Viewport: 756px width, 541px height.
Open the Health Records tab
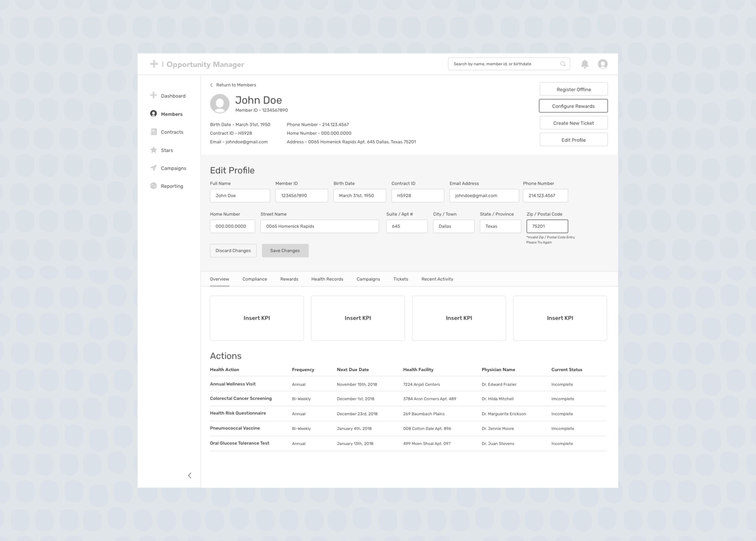coord(327,279)
